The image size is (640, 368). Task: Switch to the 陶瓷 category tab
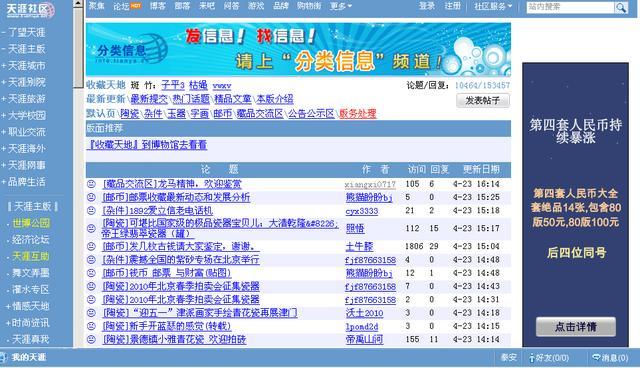click(130, 113)
